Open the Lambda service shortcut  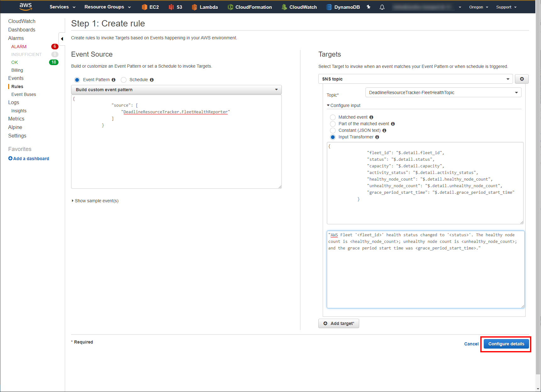point(205,7)
